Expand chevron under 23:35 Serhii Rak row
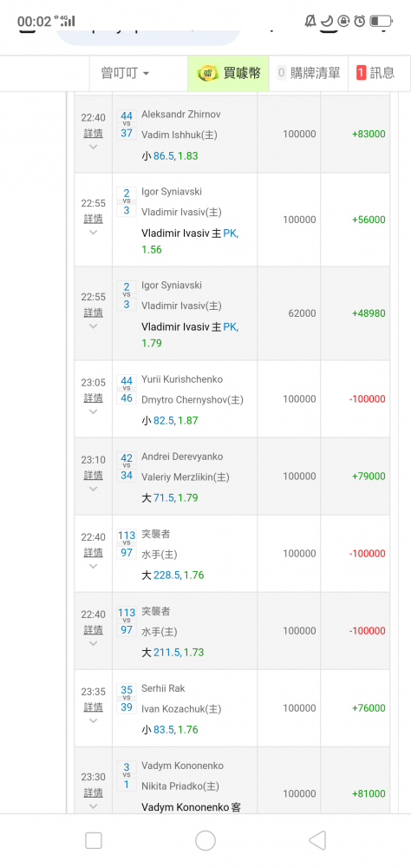Image resolution: width=411 pixels, height=868 pixels. [93, 720]
